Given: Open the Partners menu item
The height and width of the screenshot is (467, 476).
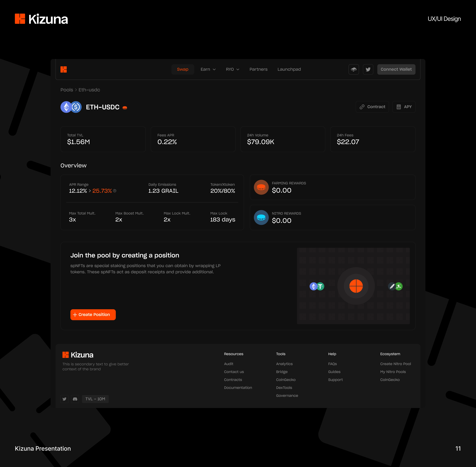Looking at the screenshot, I should tap(258, 69).
